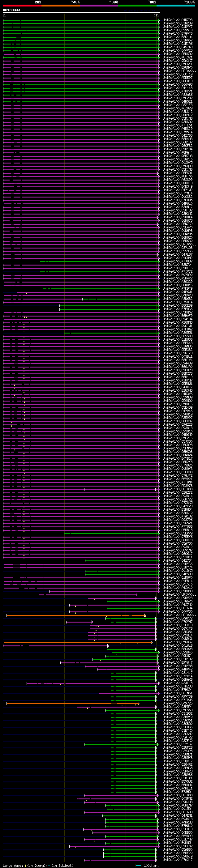The width and height of the screenshot is (198, 868).
Task: Select the UniRef100_C1GND5 label
Action: click(178, 347)
